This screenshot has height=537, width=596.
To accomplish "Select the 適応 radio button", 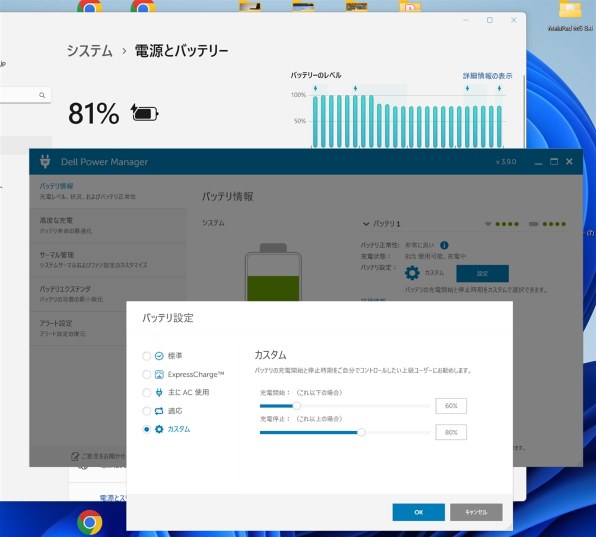I will pyautogui.click(x=146, y=411).
